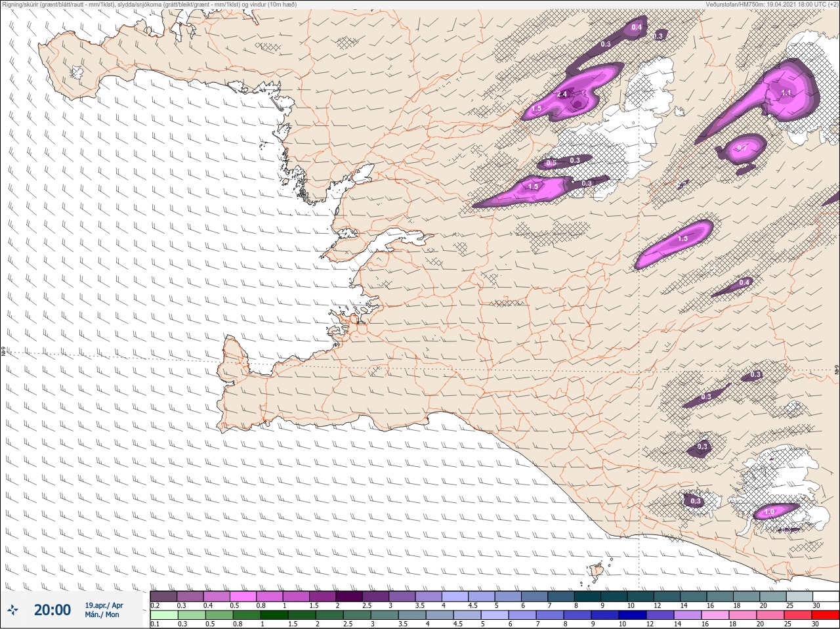
Task: Click the dark mauve 0.2 swatch in the top legend row
Action: [163, 596]
